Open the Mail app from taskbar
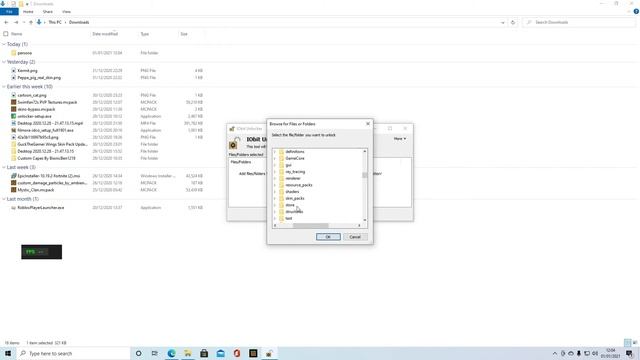640x360 pixels. [x=220, y=353]
